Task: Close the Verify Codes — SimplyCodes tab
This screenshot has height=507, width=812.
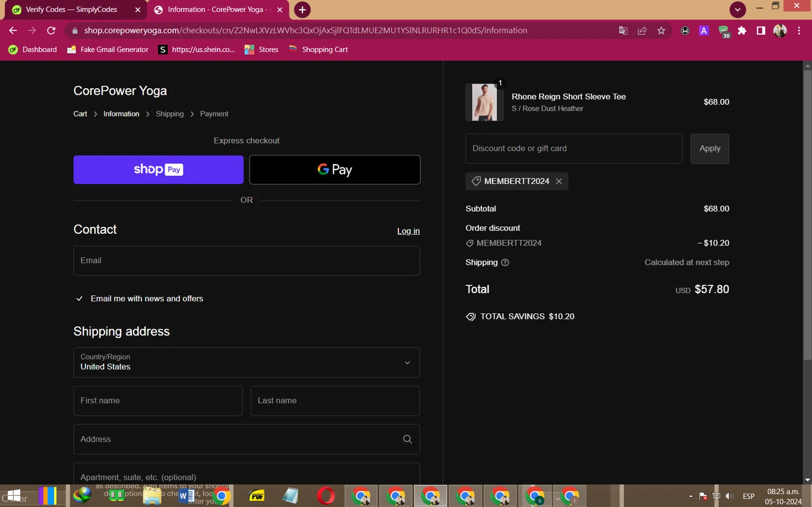Action: (x=137, y=10)
